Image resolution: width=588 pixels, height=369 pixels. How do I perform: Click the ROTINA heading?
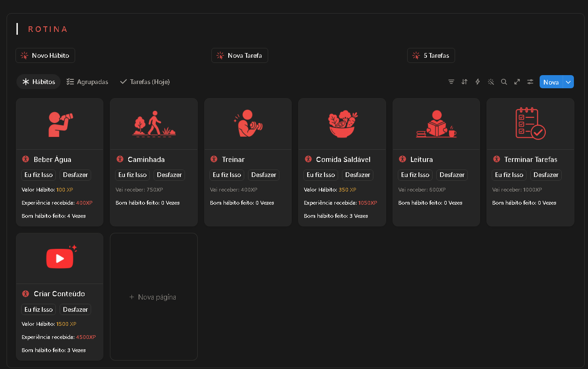click(48, 29)
